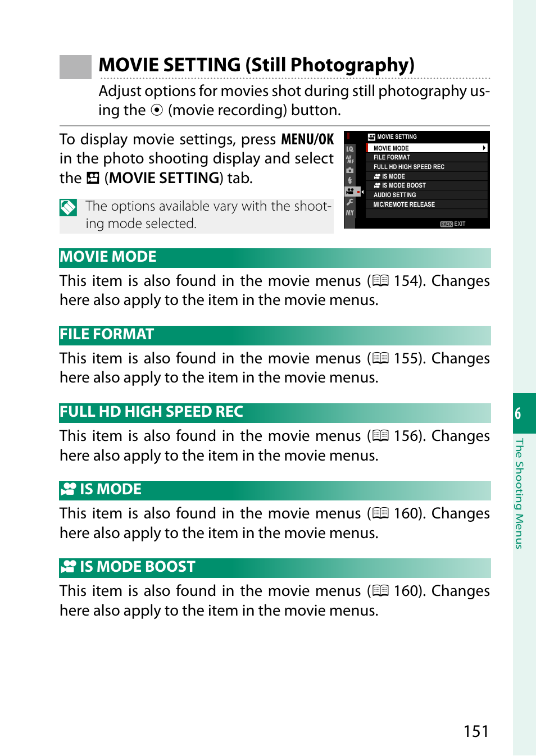The width and height of the screenshot is (536, 756).
Task: Click page number 151
Action: [476, 731]
